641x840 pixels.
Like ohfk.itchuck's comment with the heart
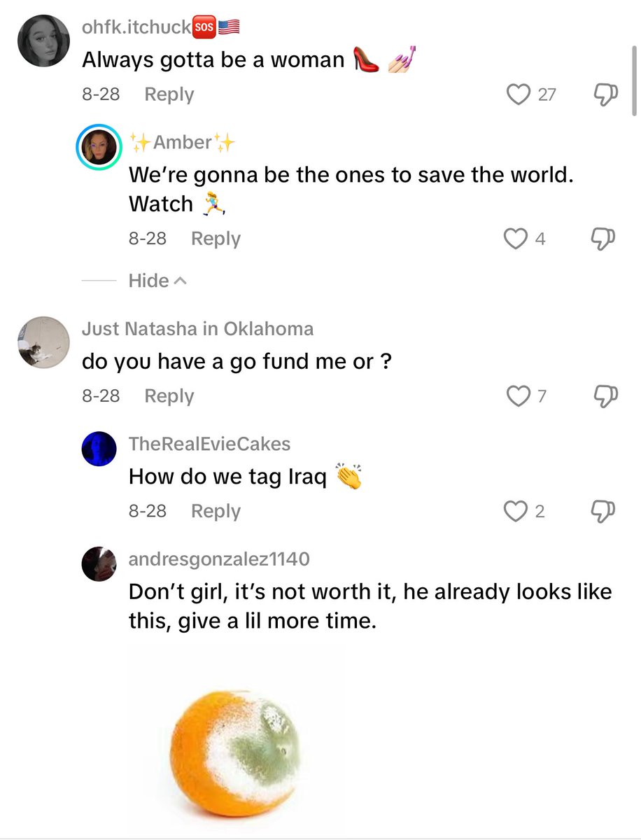[519, 94]
